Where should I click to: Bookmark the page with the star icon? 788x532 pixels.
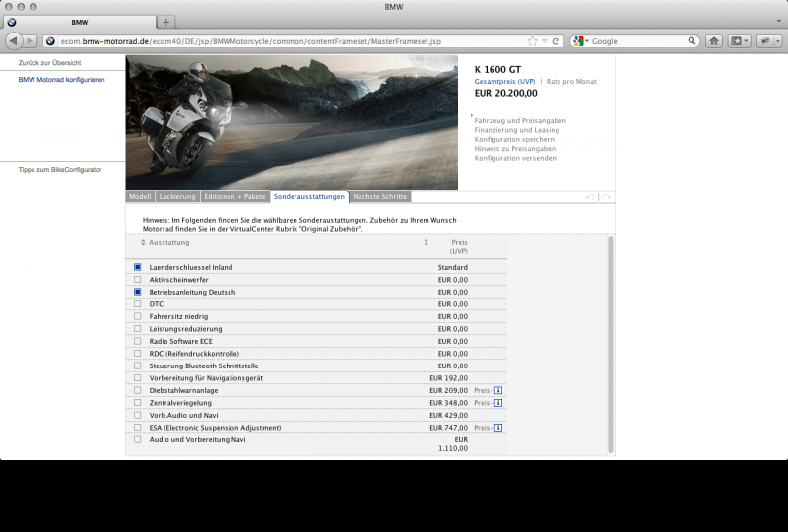[532, 41]
